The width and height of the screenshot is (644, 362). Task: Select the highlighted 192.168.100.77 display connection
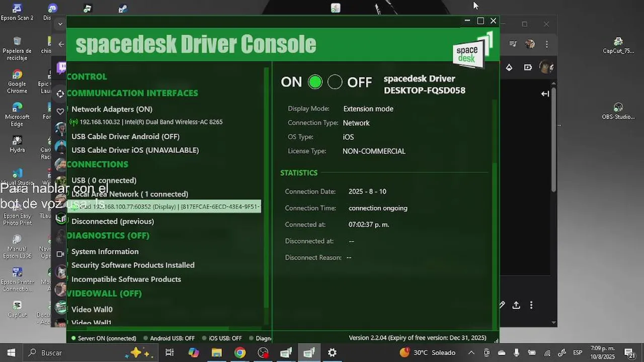pyautogui.click(x=164, y=207)
